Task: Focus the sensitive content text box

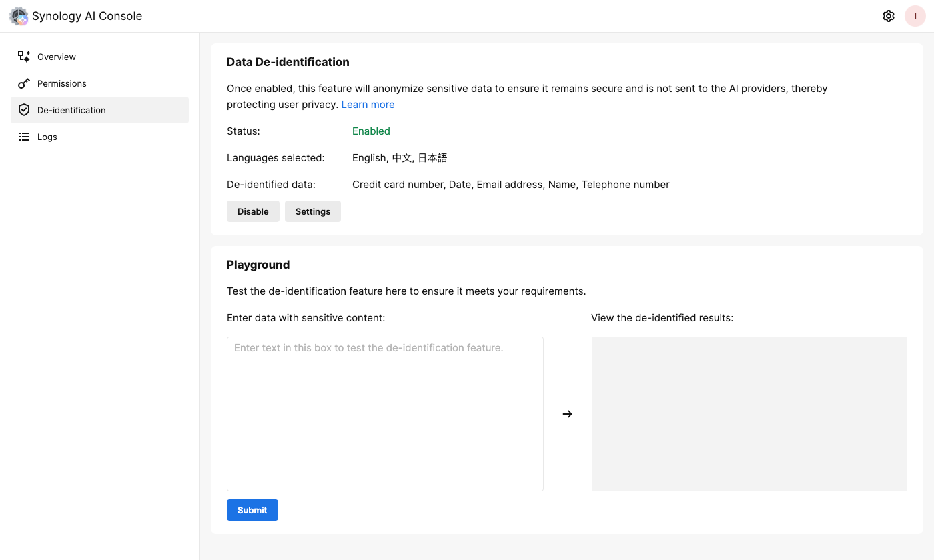Action: pos(385,413)
